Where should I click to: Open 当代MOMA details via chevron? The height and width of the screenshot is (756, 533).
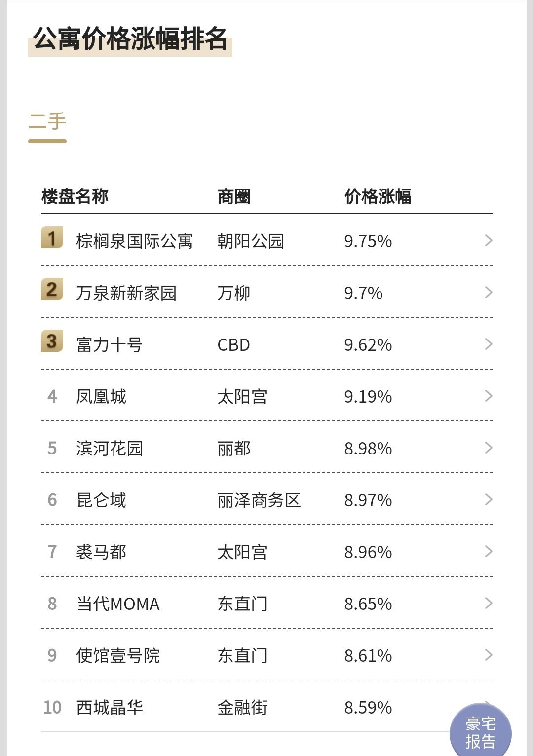(x=489, y=603)
